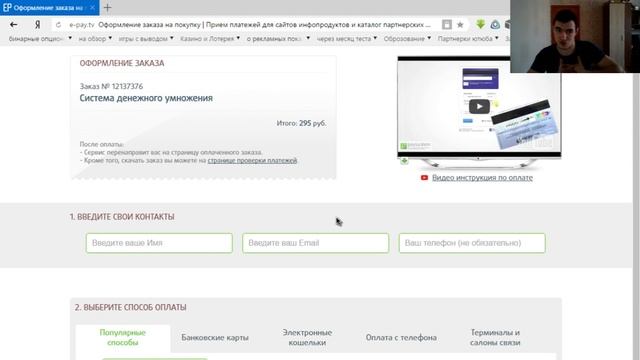Expand the Образование bookmarks folder
This screenshot has width=640, height=360.
pos(407,38)
